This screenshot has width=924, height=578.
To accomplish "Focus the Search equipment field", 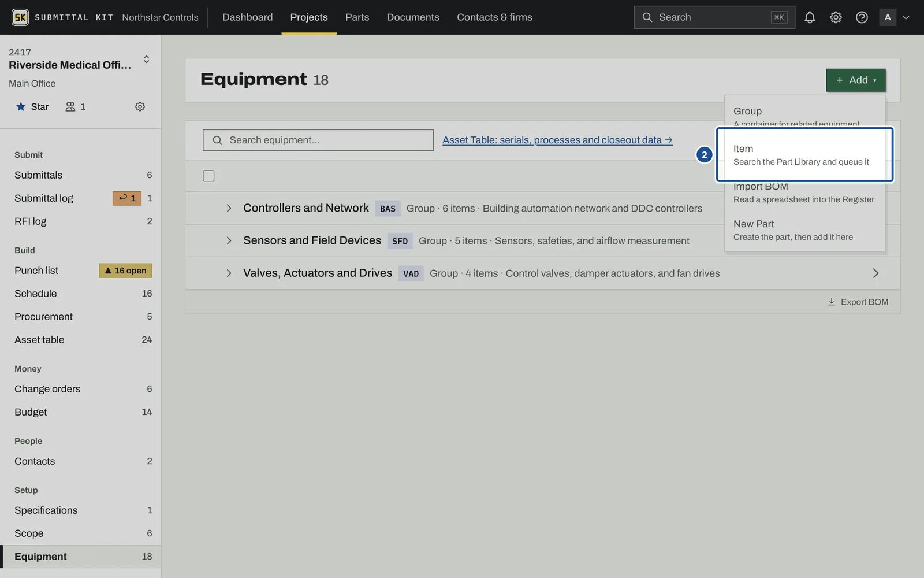I will pyautogui.click(x=318, y=140).
